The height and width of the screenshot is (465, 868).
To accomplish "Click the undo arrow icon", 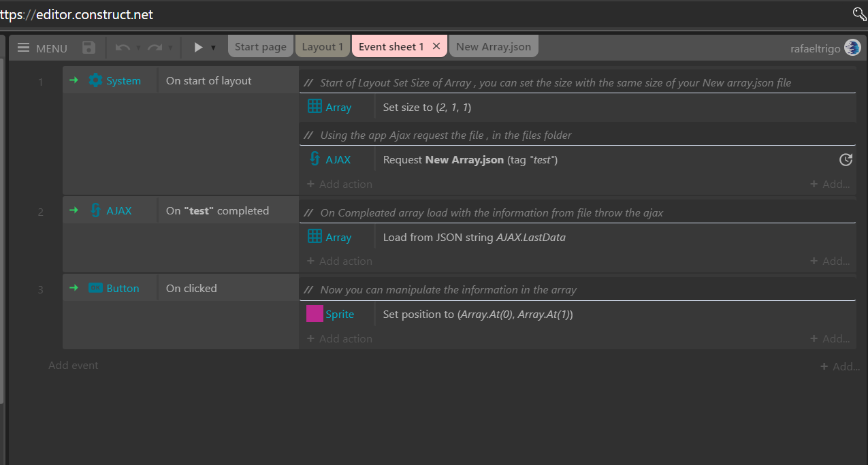I will pos(123,48).
